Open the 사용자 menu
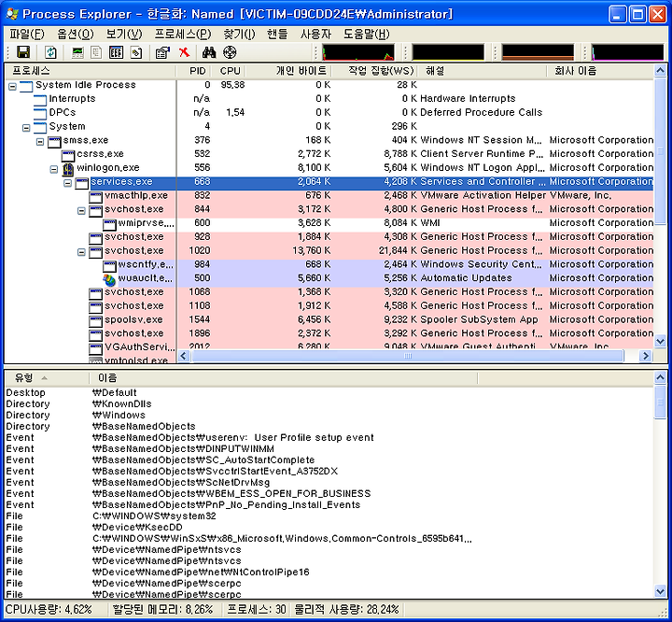Image resolution: width=672 pixels, height=622 pixels. click(x=315, y=34)
